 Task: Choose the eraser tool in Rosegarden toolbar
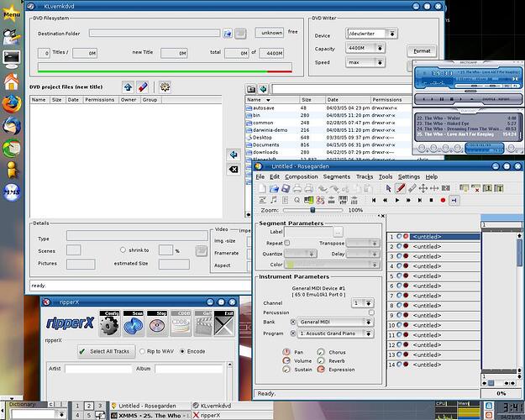pos(412,188)
